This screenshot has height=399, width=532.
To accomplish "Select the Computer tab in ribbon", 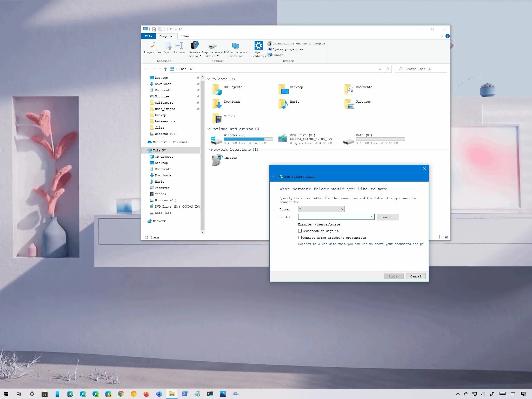I will point(166,36).
